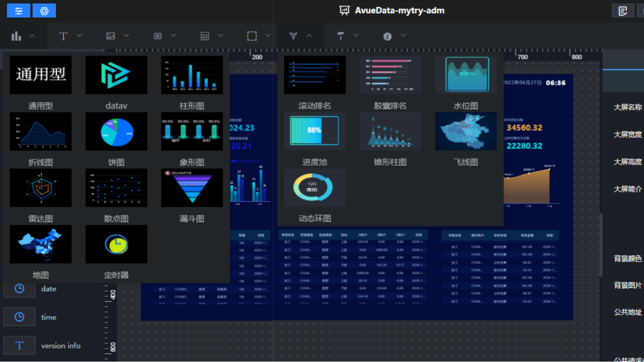
Task: Select the 柱形图 bar chart component
Action: pos(192,75)
